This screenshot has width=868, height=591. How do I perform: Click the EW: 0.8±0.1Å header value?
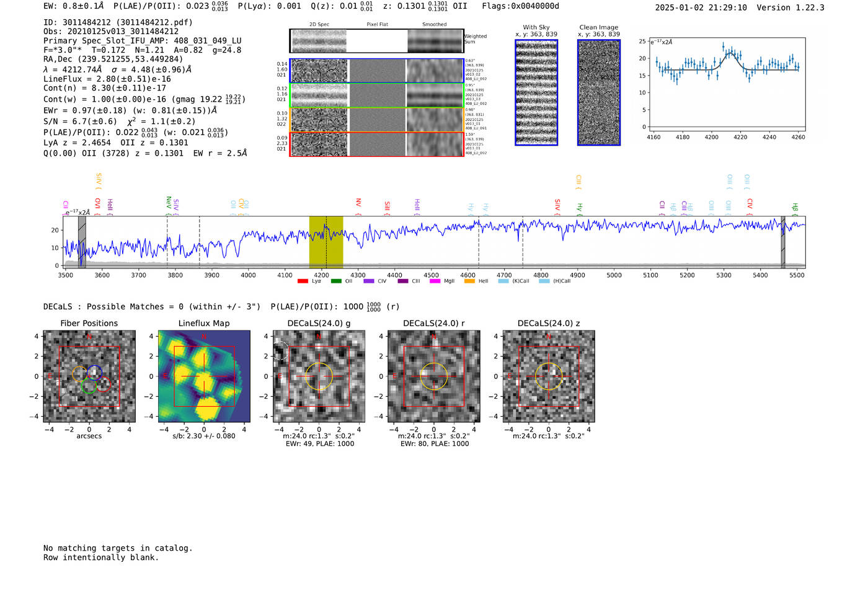point(74,6)
